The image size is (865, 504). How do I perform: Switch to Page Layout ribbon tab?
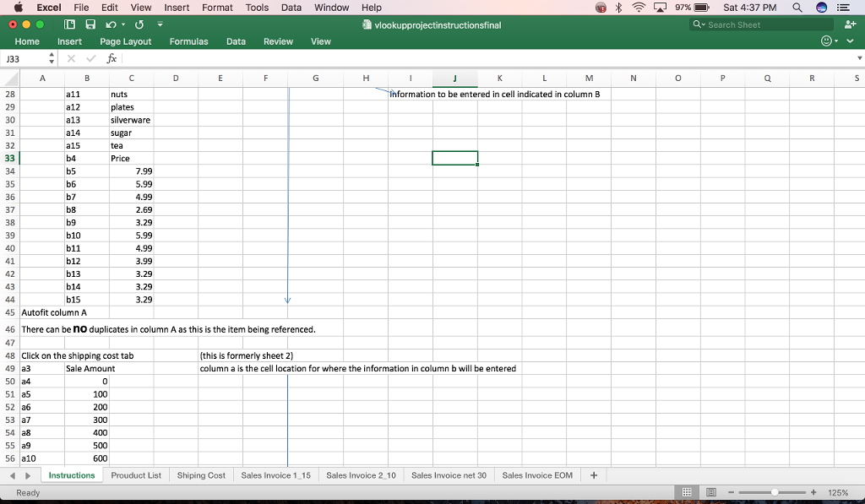125,41
